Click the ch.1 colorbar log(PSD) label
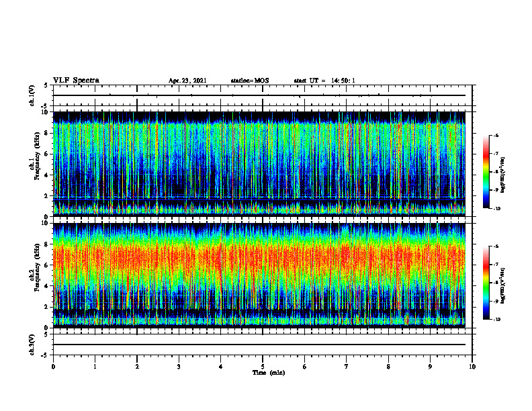 [503, 175]
